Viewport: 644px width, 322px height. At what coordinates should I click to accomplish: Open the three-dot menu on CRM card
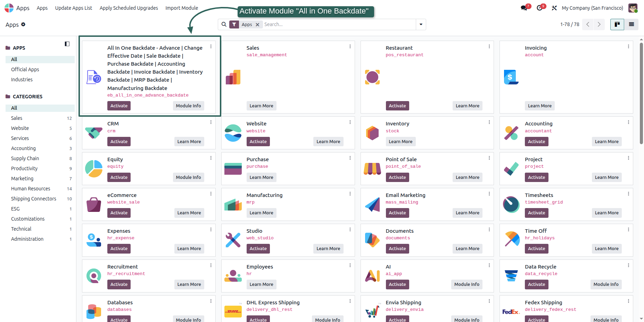[211, 122]
